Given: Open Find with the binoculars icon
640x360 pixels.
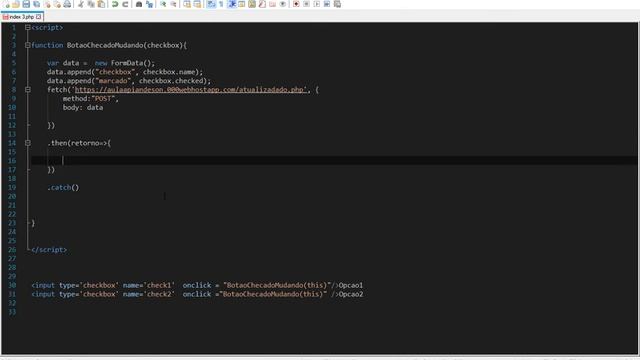Looking at the screenshot, I should pos(139,4).
